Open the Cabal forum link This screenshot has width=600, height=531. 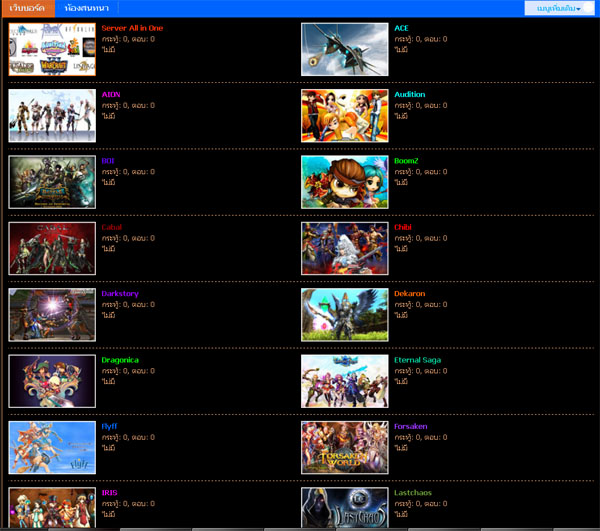point(112,227)
